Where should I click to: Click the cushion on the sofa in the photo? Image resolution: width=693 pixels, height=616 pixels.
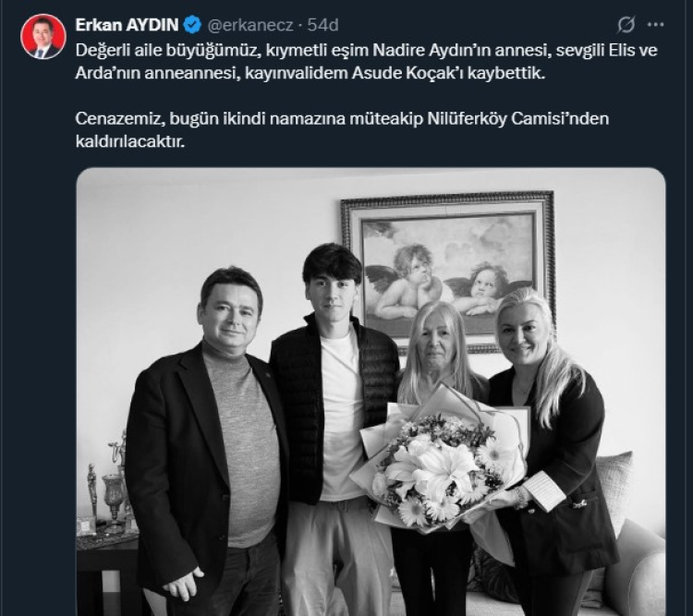tap(615, 480)
